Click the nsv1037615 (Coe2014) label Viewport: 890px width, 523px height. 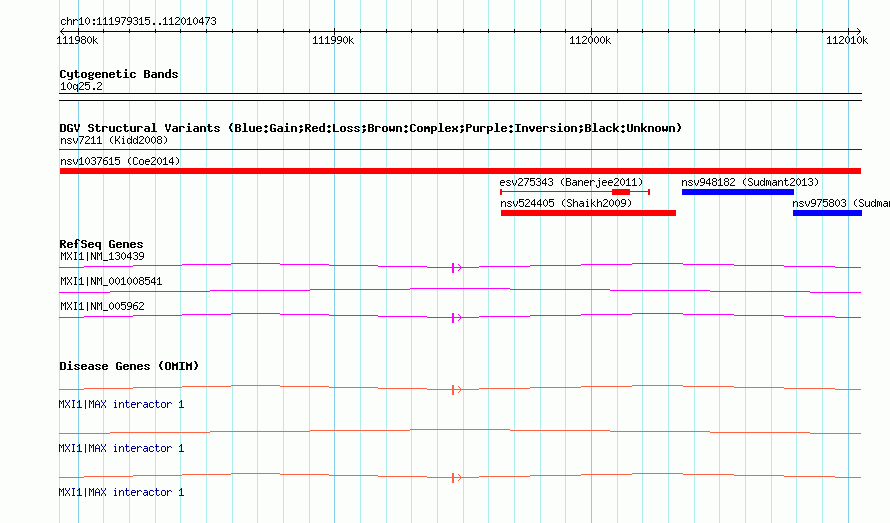(x=120, y=161)
